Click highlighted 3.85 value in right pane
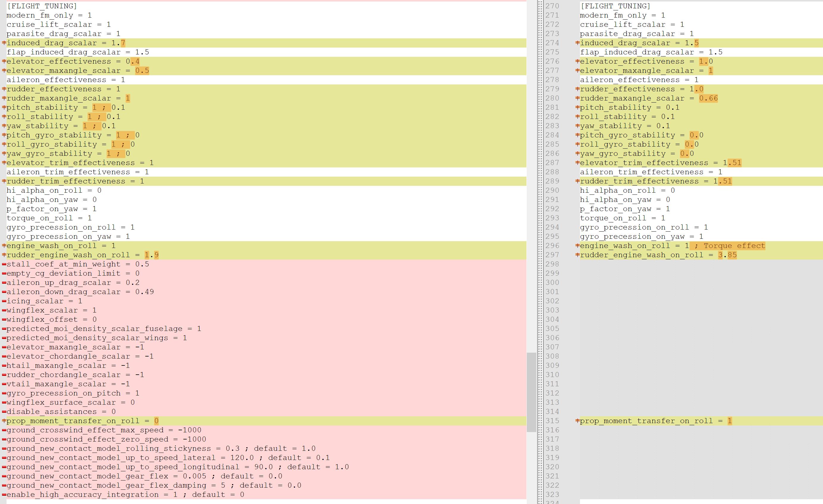The height and width of the screenshot is (504, 823). (x=727, y=255)
